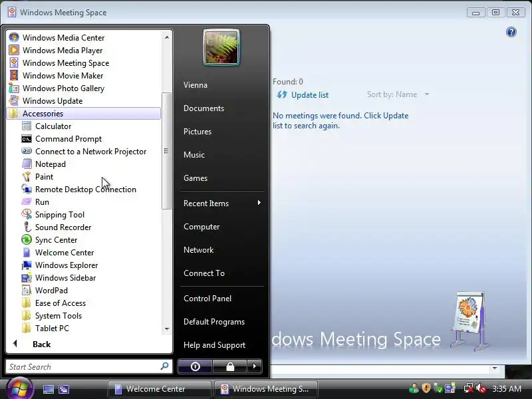Open Network from the Start menu
The image size is (532, 399).
pyautogui.click(x=198, y=250)
